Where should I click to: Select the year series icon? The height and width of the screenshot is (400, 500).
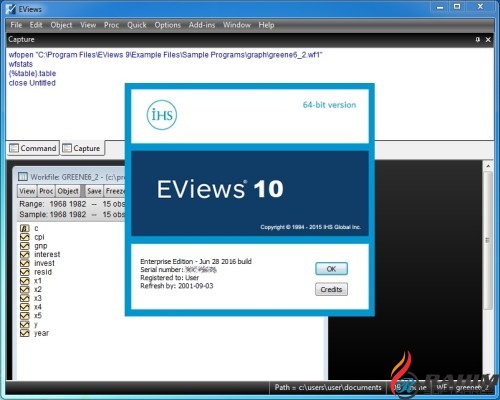[x=25, y=333]
